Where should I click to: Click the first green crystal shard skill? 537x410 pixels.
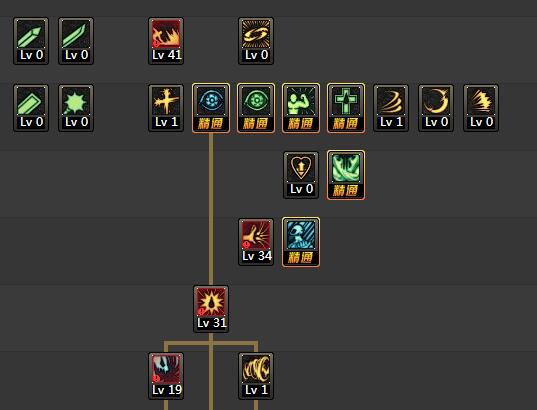coord(31,41)
